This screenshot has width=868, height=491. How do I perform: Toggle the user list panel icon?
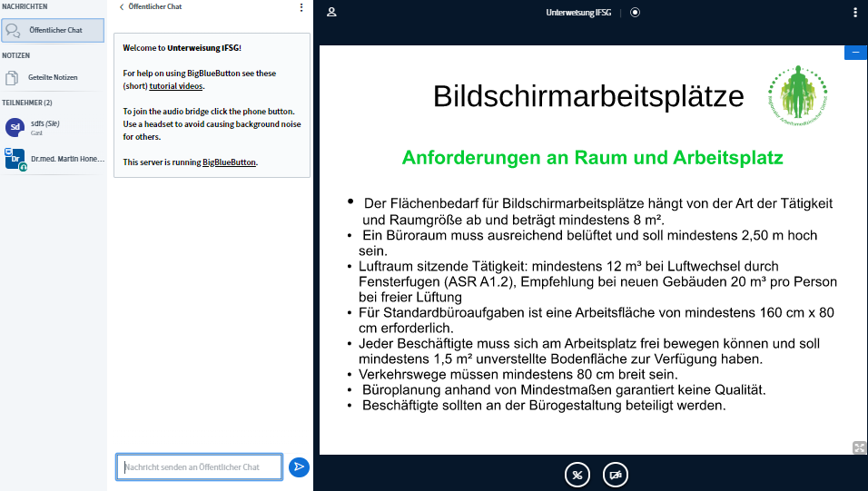(x=331, y=12)
